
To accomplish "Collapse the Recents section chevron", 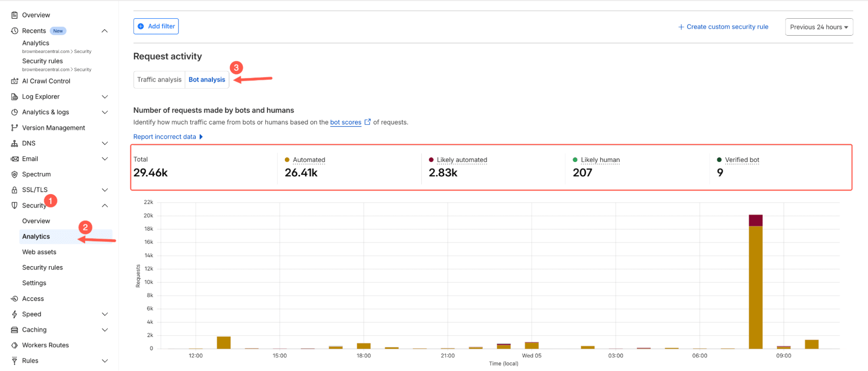I will pos(105,31).
